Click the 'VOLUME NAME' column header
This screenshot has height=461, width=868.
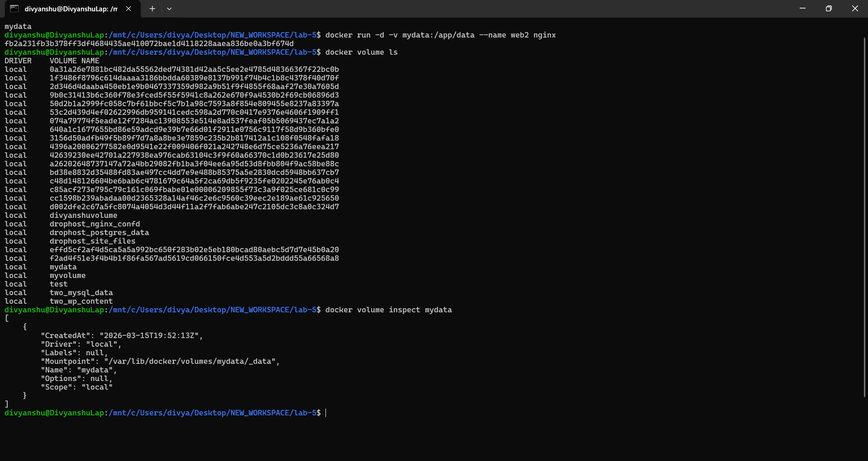tap(74, 61)
